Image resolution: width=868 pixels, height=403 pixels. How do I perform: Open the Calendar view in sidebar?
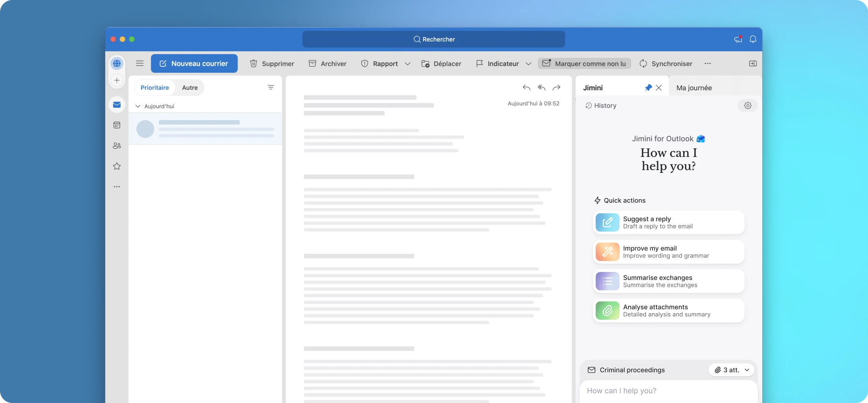tap(117, 125)
